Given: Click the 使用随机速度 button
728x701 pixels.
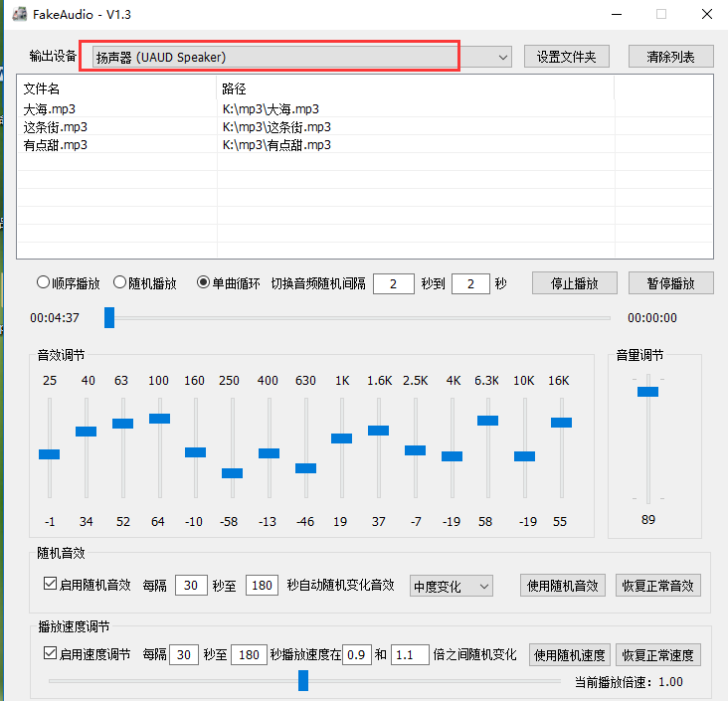Looking at the screenshot, I should [570, 655].
